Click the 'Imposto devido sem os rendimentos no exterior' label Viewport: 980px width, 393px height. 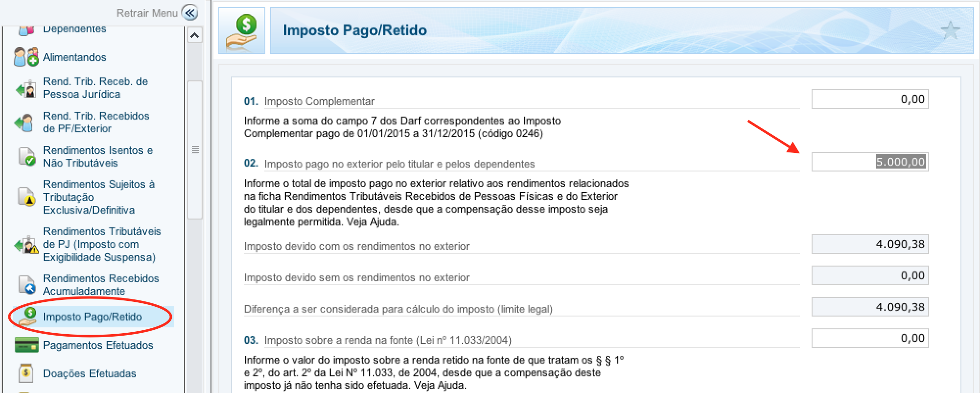pos(356,277)
